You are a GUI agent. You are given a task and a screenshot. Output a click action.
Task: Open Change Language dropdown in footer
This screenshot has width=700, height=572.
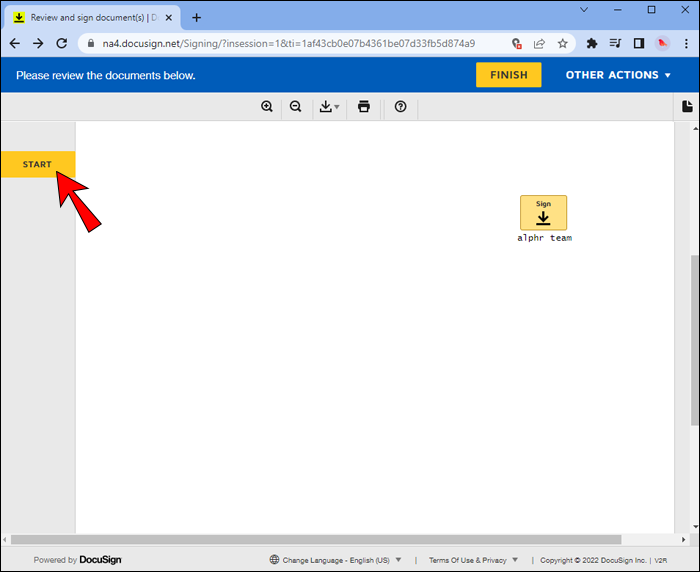pos(336,560)
